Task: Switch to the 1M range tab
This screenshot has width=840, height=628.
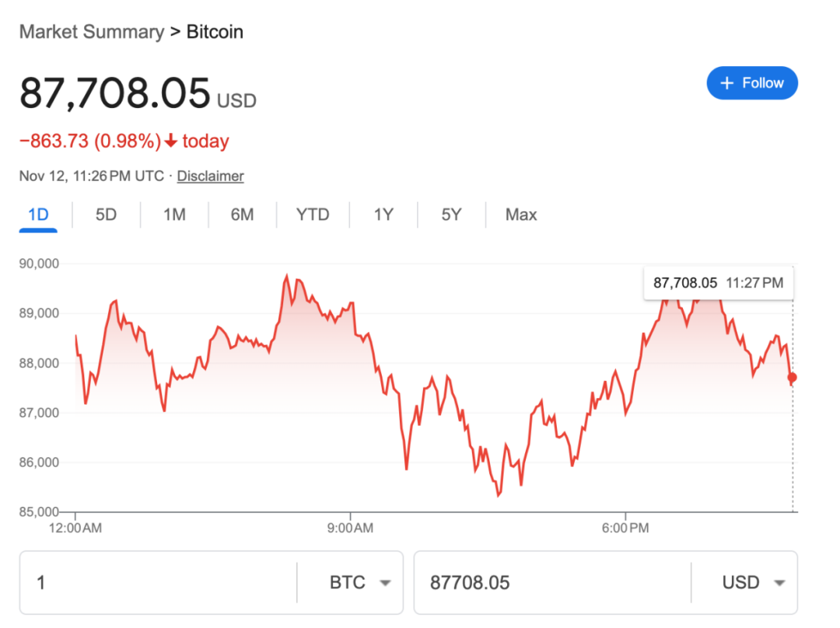Action: point(174,215)
